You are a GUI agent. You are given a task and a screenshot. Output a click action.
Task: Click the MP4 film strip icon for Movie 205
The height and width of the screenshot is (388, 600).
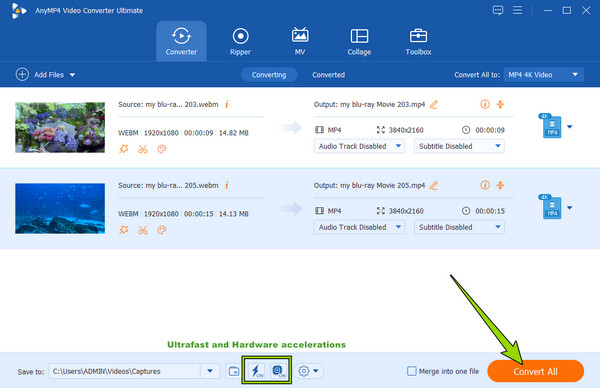(319, 211)
